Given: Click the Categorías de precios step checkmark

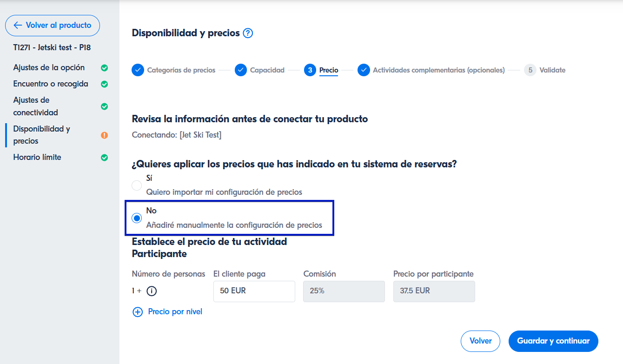Looking at the screenshot, I should pos(138,70).
